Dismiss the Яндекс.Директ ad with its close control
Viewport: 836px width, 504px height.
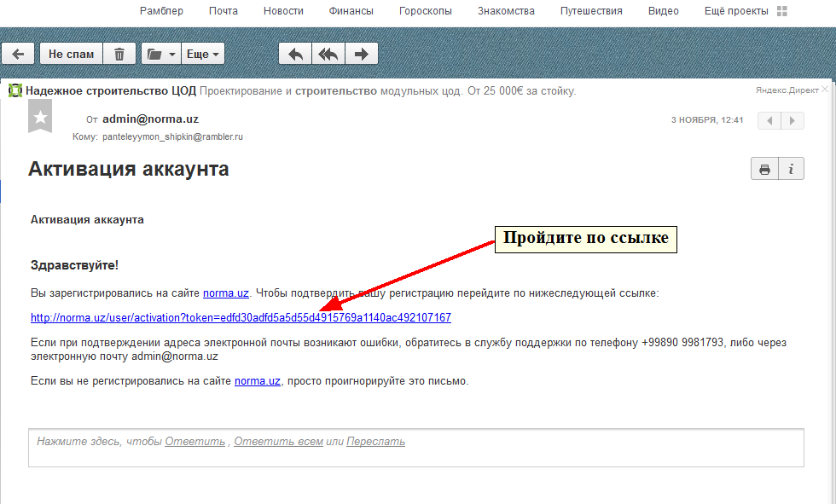[x=826, y=88]
